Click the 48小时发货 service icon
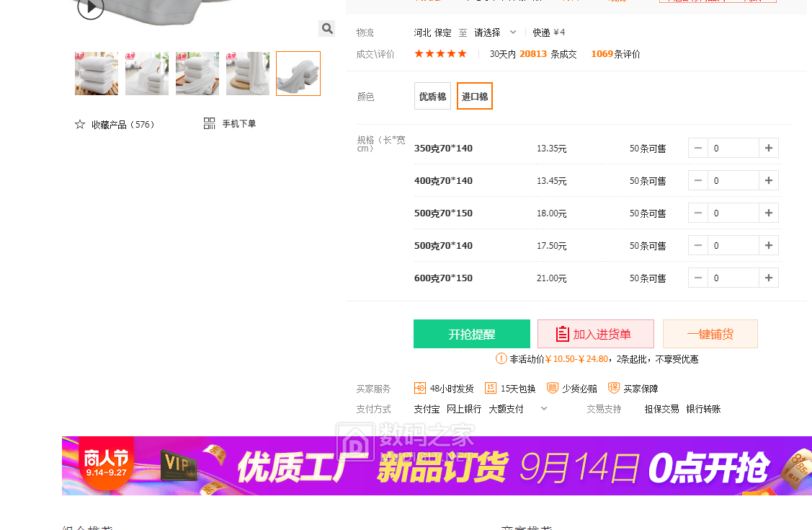The height and width of the screenshot is (530, 812). pyautogui.click(x=420, y=388)
